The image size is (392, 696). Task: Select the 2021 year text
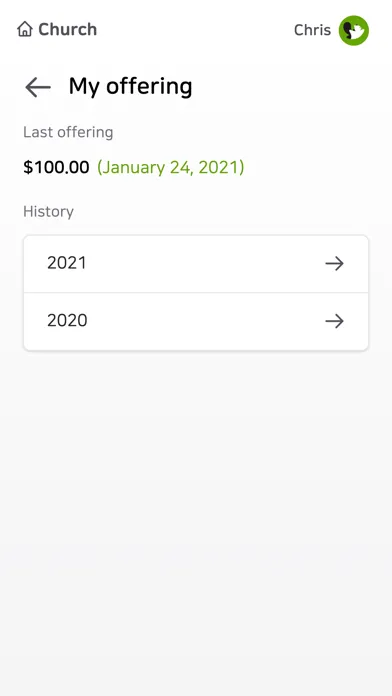coord(67,263)
